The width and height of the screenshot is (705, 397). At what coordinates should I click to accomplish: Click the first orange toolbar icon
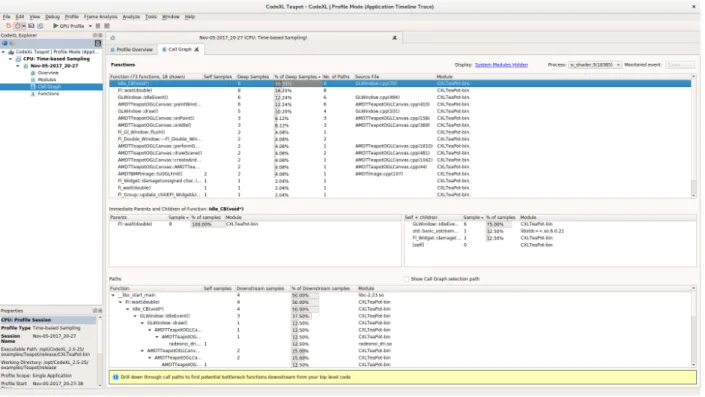9,26
